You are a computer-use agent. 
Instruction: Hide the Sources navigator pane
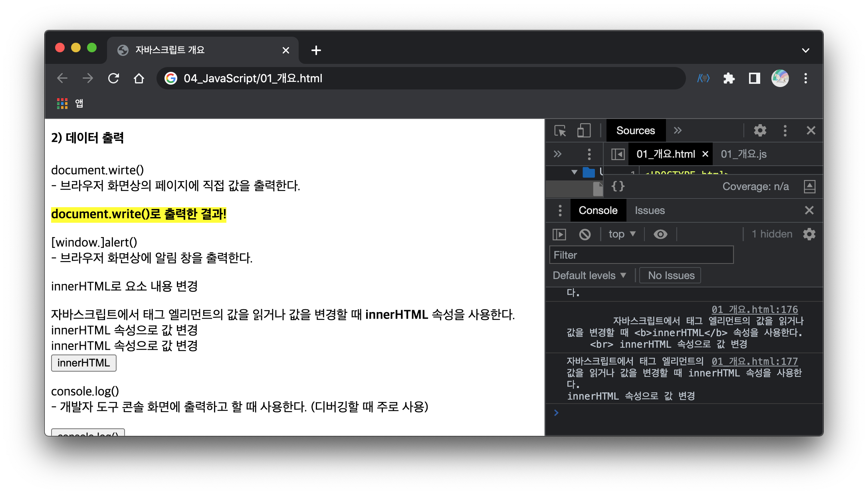[x=618, y=154]
